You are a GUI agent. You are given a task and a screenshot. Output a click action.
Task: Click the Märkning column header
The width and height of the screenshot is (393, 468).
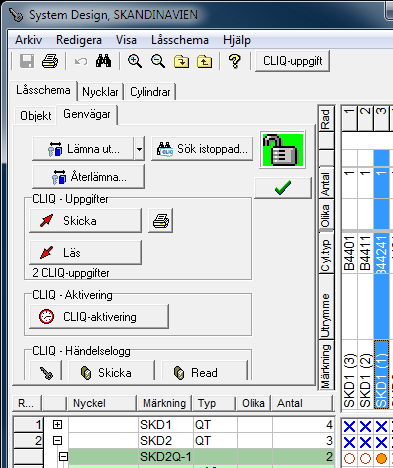coord(164,403)
